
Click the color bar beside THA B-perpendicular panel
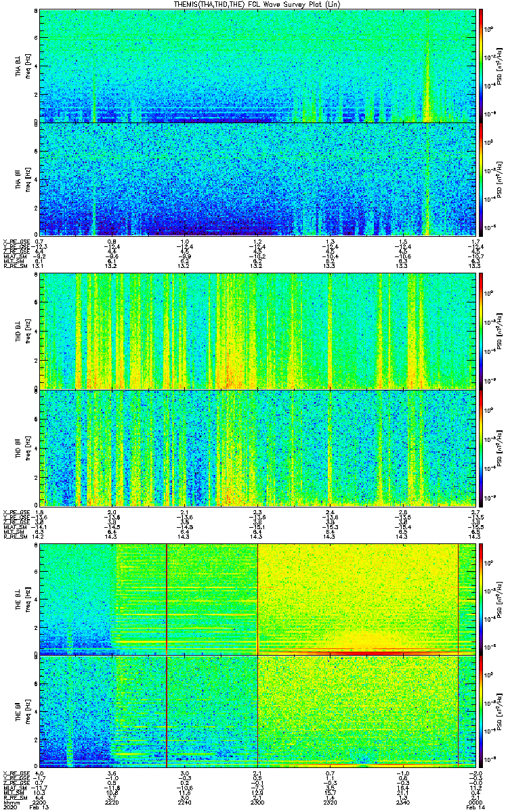coord(481,65)
